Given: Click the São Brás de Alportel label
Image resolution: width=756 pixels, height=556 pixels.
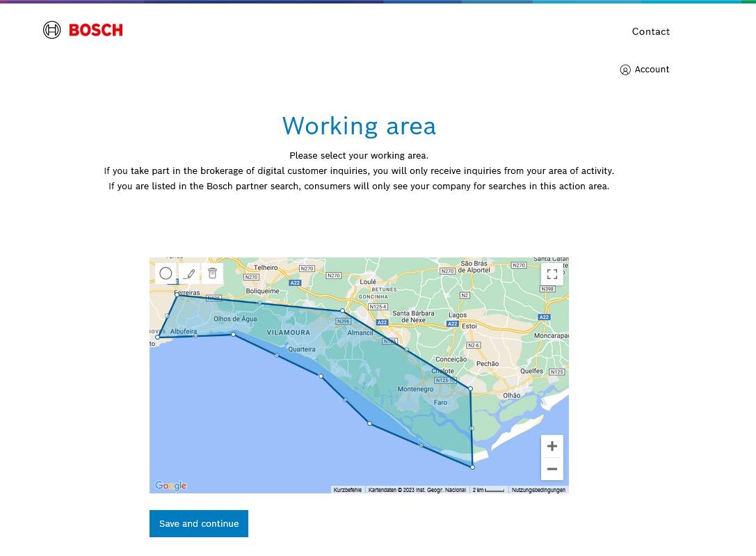Looking at the screenshot, I should tap(474, 267).
